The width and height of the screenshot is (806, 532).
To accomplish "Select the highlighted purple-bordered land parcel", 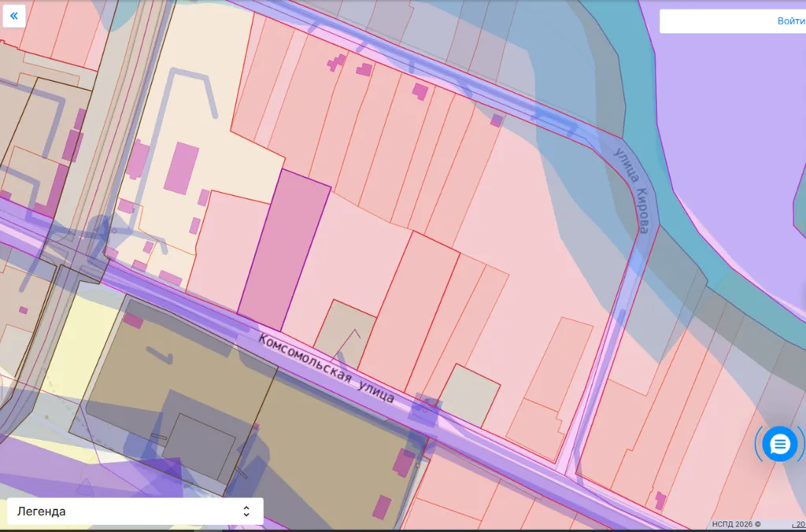I will pos(284,251).
